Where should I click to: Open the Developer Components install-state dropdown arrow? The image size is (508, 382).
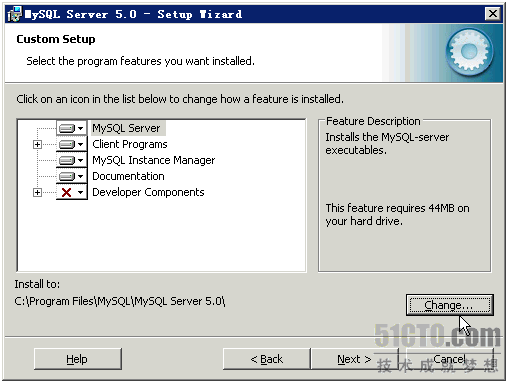(x=80, y=192)
